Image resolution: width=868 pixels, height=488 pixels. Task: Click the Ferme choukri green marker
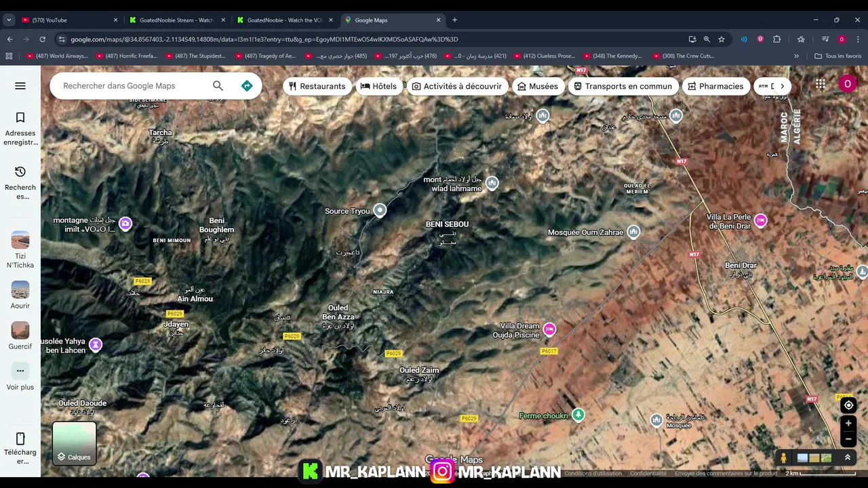click(x=578, y=415)
